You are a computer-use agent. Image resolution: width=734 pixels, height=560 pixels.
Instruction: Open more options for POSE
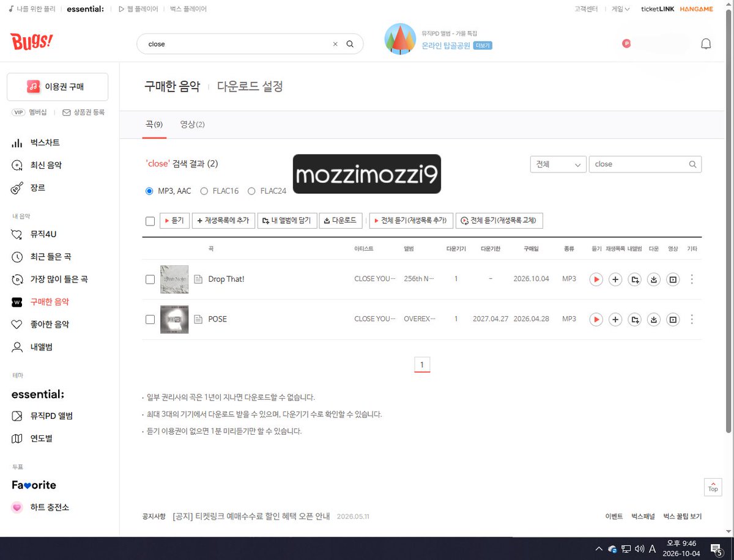tap(692, 319)
